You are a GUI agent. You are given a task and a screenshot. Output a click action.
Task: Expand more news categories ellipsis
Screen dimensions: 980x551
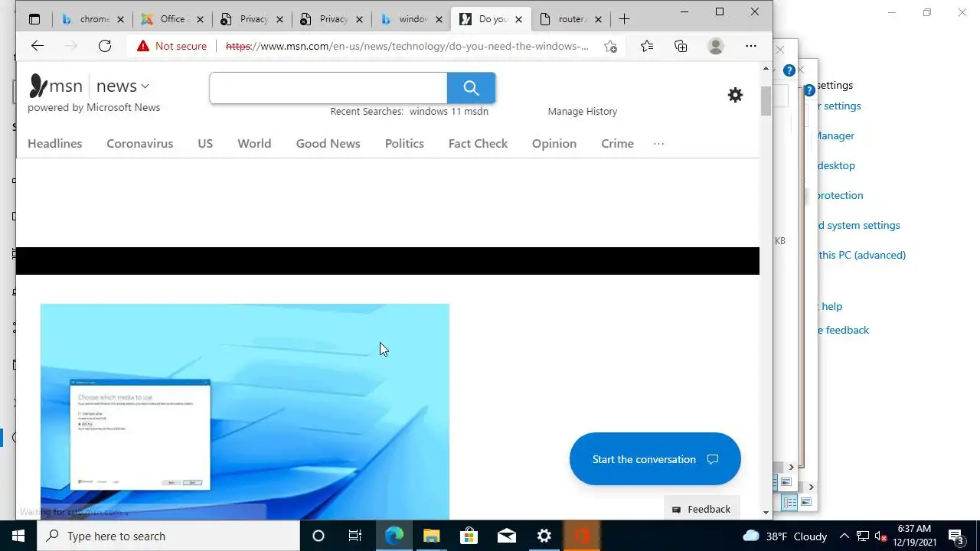coord(658,144)
